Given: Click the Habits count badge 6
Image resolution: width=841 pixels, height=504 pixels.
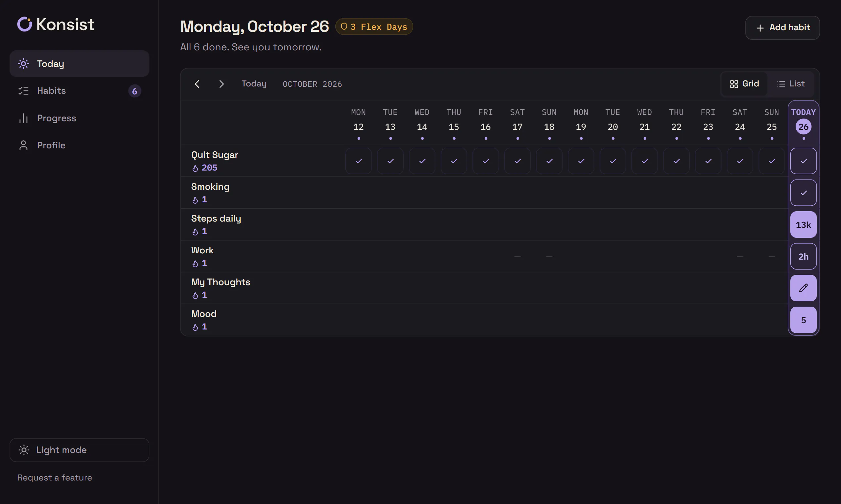Looking at the screenshot, I should [134, 91].
